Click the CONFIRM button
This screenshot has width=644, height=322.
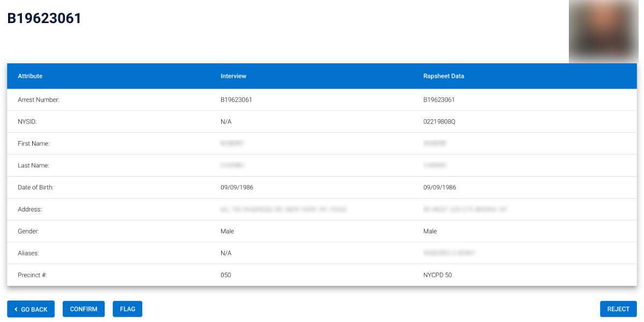(83, 309)
